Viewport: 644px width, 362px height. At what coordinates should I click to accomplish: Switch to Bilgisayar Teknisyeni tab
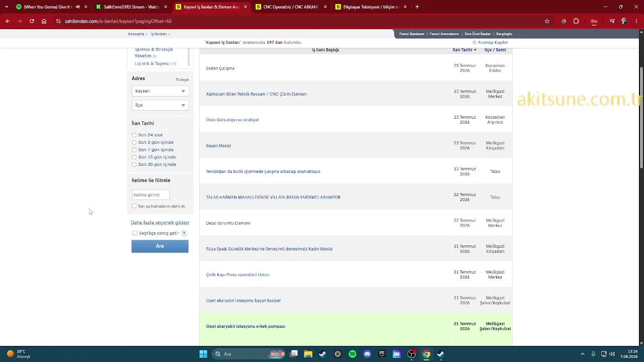371,7
